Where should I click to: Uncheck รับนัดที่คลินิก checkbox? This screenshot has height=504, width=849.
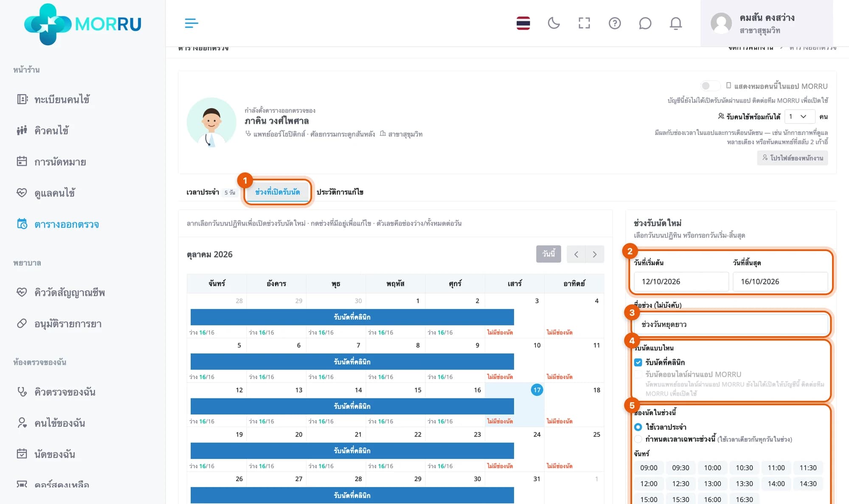tap(638, 362)
